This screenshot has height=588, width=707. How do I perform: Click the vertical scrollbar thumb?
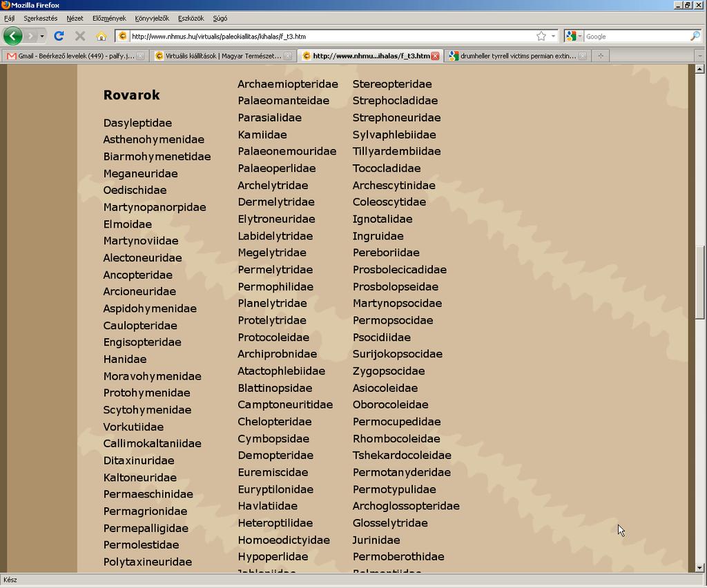(700, 282)
